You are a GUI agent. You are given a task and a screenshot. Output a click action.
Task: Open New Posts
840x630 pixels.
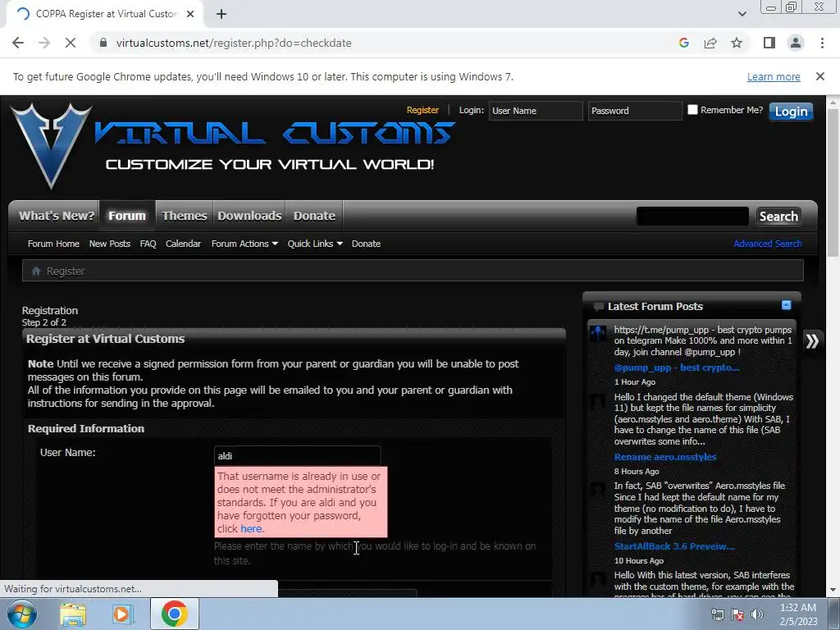point(109,243)
